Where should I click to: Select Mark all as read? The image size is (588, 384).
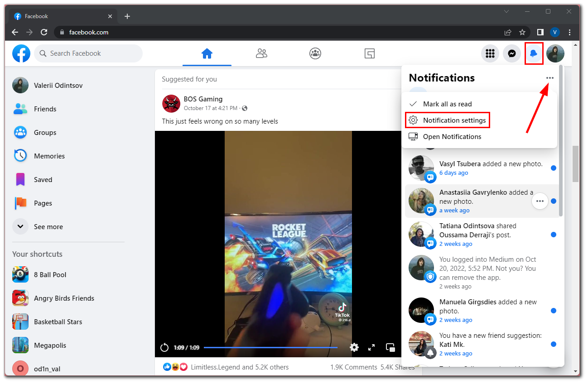pos(479,104)
